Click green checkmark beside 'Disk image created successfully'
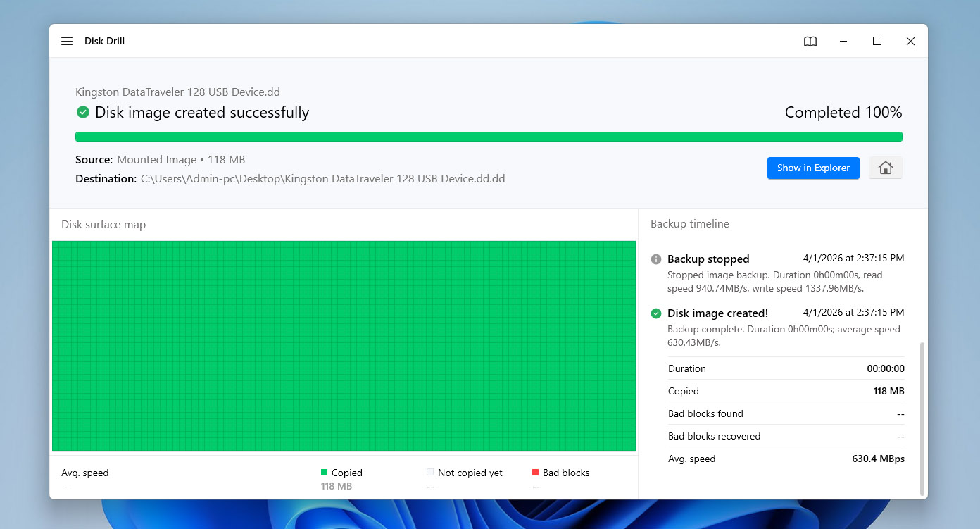 [83, 112]
